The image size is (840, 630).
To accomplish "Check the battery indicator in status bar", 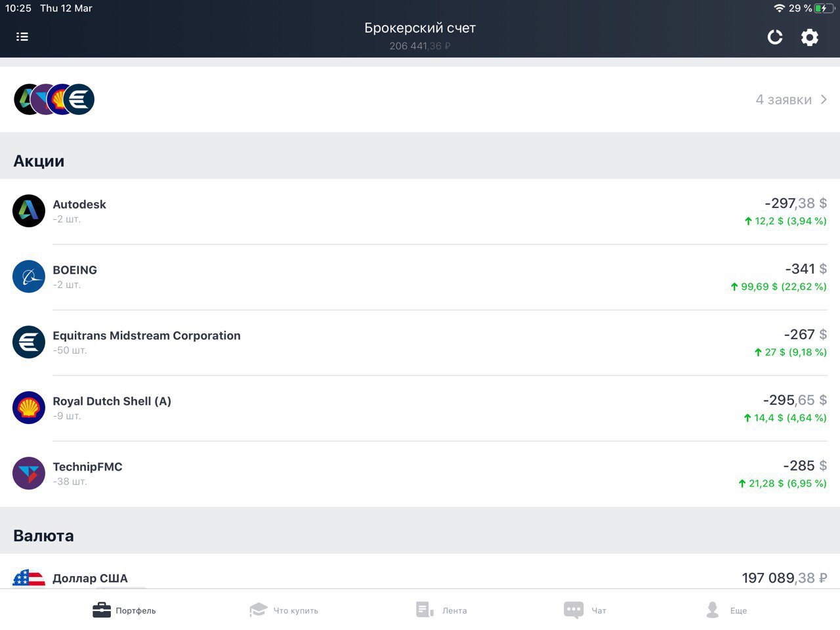I will tap(825, 9).
